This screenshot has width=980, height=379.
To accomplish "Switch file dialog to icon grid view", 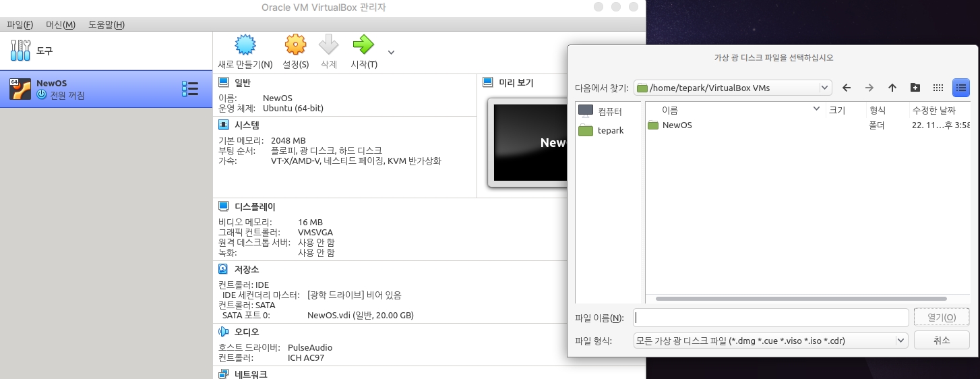I will [938, 88].
